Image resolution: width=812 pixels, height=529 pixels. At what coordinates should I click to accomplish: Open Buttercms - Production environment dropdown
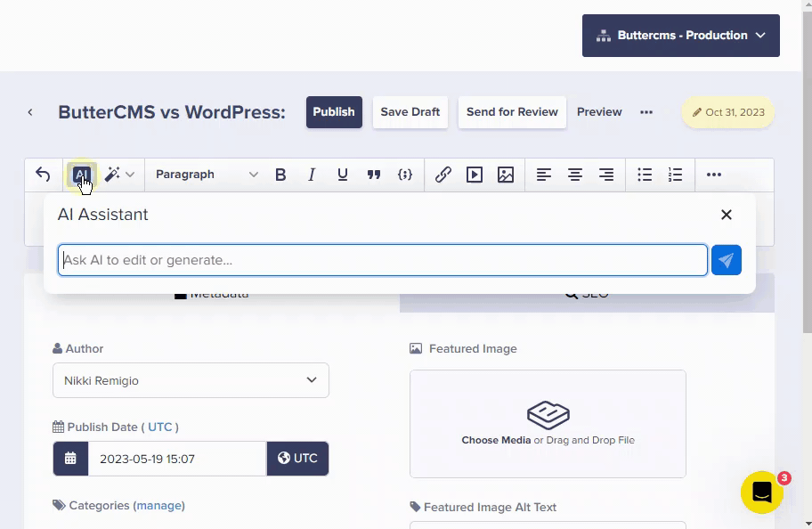coord(681,36)
